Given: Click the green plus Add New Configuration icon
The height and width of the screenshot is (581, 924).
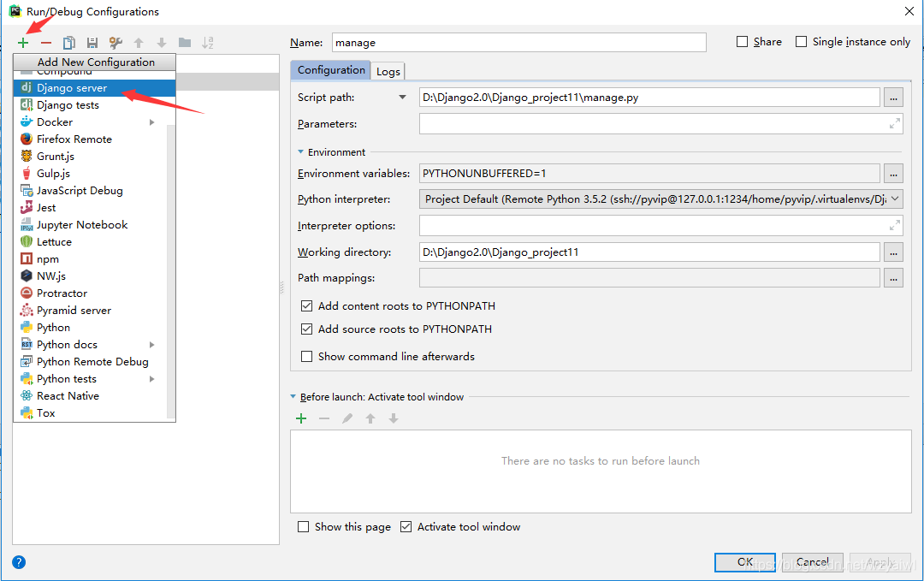Looking at the screenshot, I should (23, 43).
